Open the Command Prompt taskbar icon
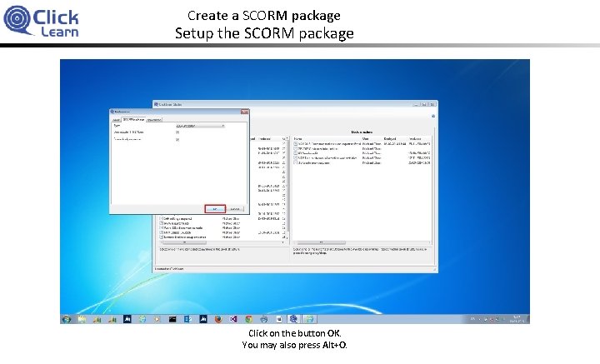600x364 pixels. pos(172,319)
